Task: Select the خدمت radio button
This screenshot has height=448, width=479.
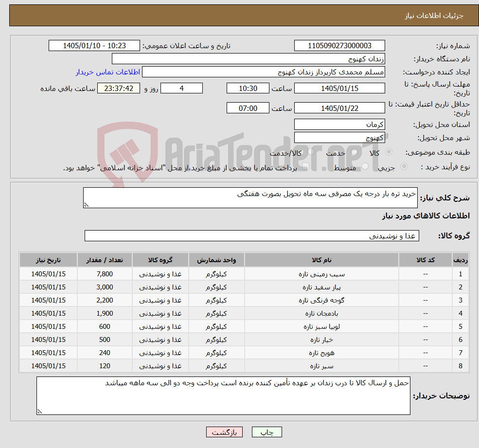Action: pos(355,152)
